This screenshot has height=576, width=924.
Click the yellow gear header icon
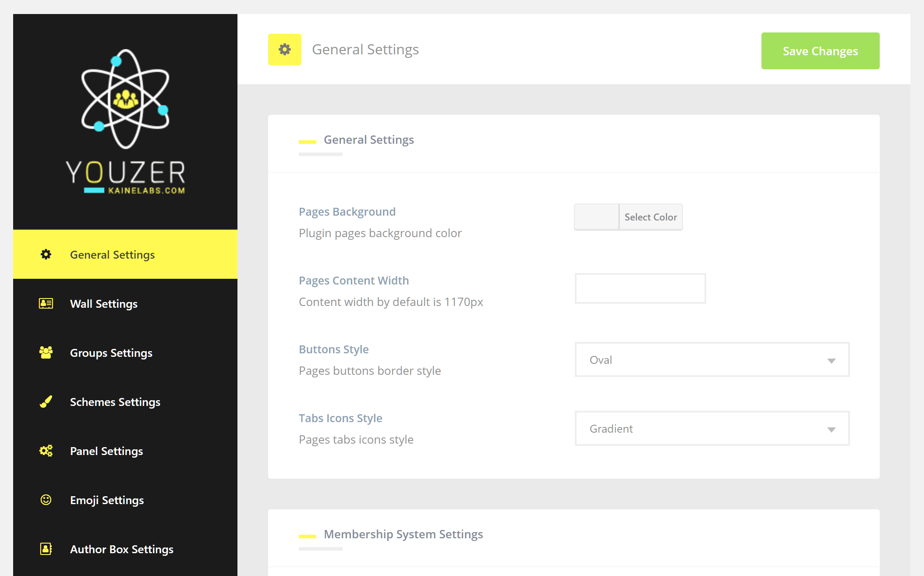pyautogui.click(x=285, y=50)
